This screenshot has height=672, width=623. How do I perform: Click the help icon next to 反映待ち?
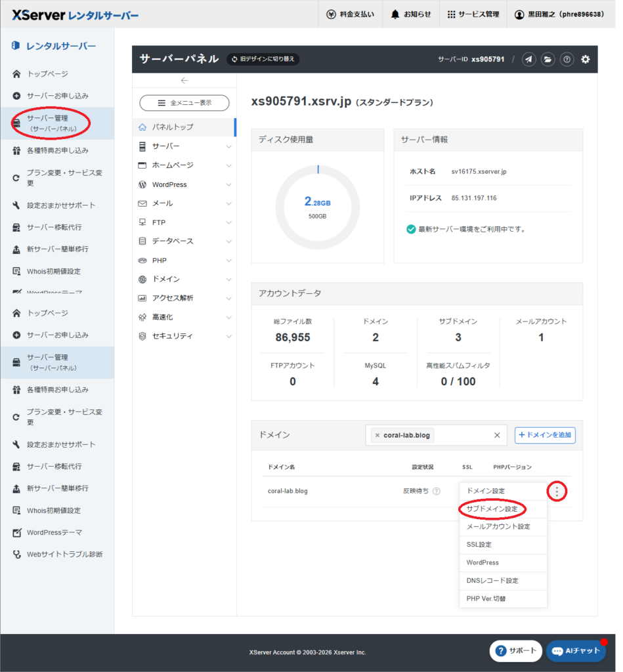click(437, 491)
